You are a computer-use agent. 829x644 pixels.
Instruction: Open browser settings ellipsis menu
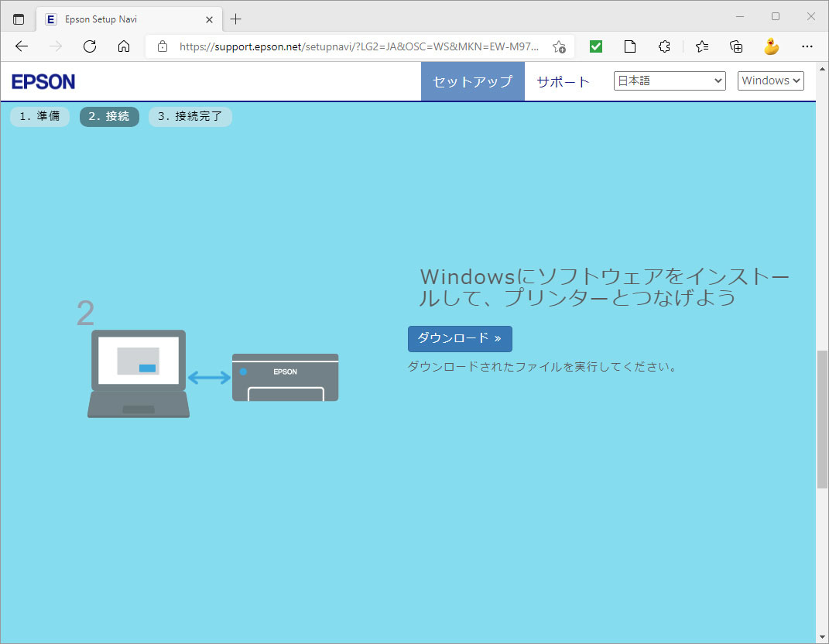click(807, 46)
